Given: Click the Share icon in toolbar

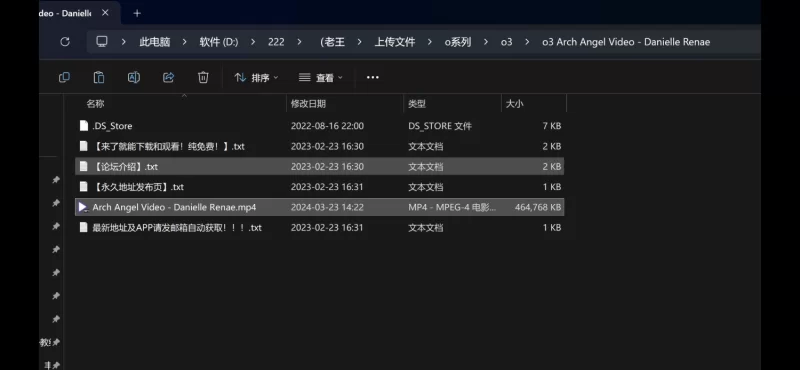Looking at the screenshot, I should click(168, 78).
